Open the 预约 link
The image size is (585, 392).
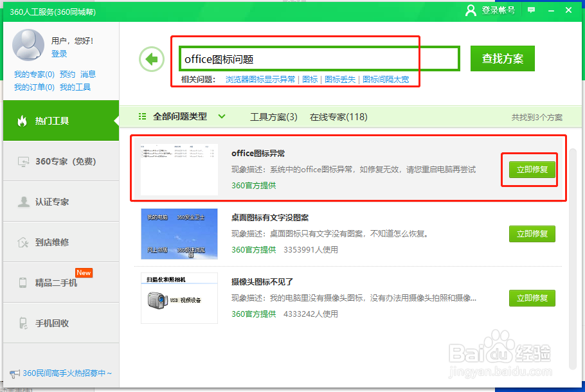point(67,74)
